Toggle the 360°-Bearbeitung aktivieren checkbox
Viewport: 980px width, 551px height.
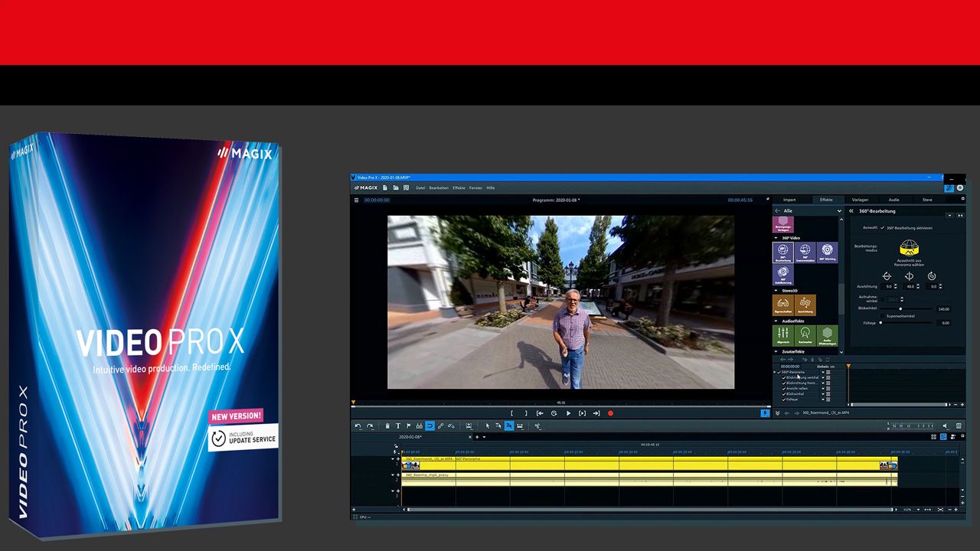(x=882, y=228)
